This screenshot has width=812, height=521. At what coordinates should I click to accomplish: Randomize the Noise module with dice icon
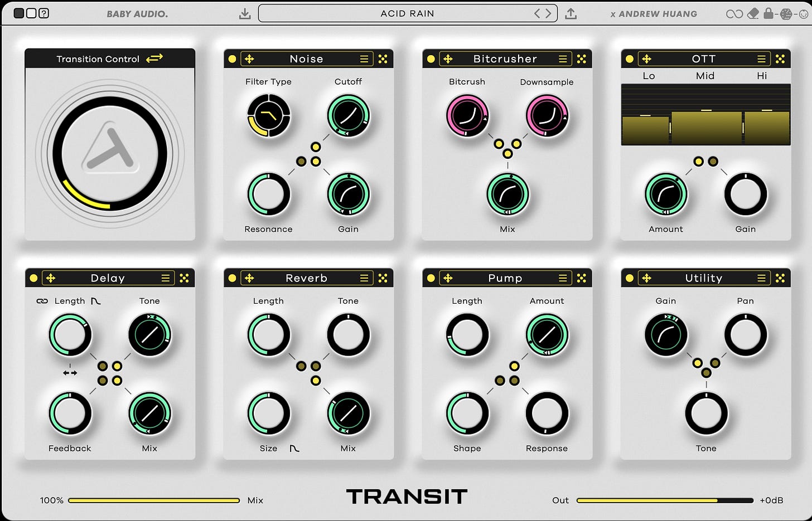point(383,59)
